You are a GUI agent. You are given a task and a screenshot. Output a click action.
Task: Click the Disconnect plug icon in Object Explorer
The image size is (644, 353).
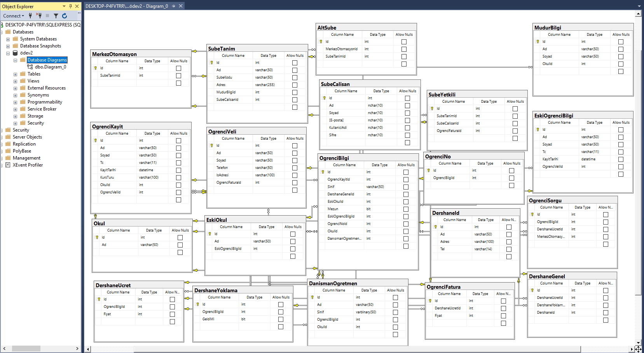[39, 16]
